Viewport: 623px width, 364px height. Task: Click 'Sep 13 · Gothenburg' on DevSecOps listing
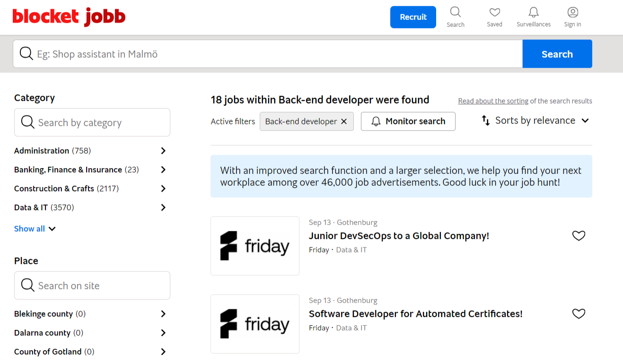(x=343, y=222)
